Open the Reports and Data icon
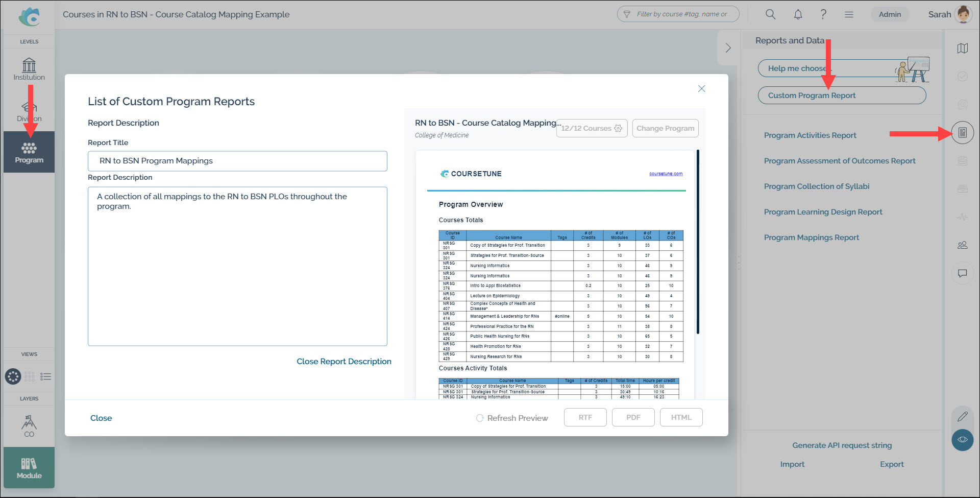 (x=963, y=133)
